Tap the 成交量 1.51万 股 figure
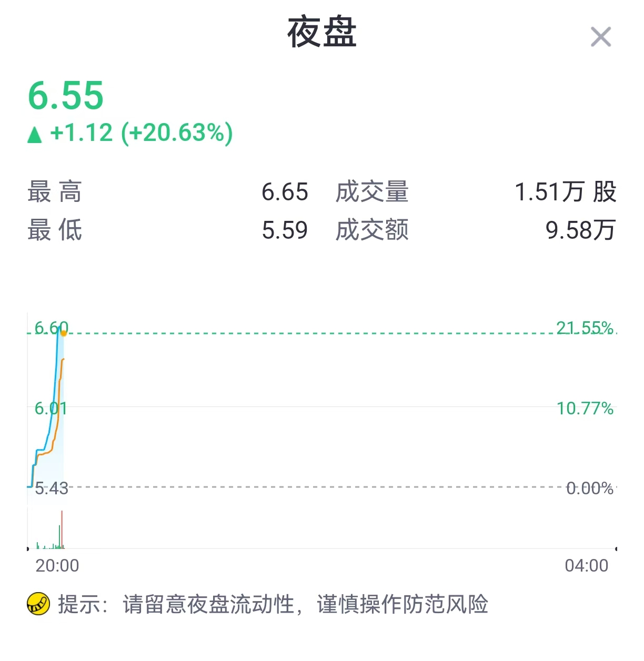644x661 pixels. (565, 192)
